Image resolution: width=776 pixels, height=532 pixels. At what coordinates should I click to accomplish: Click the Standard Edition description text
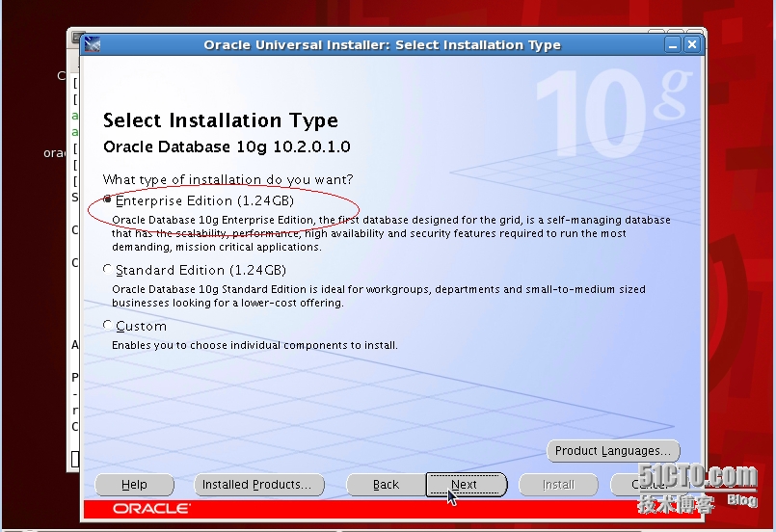click(379, 296)
